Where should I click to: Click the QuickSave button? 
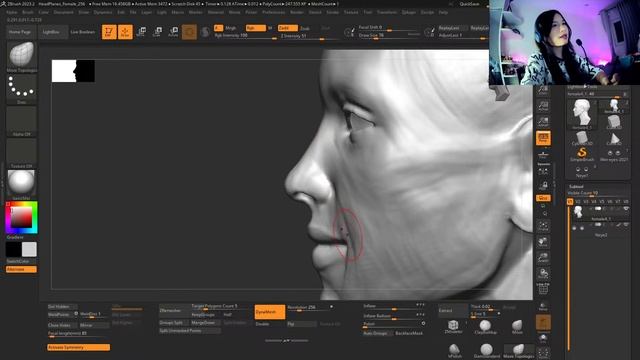[x=469, y=4]
